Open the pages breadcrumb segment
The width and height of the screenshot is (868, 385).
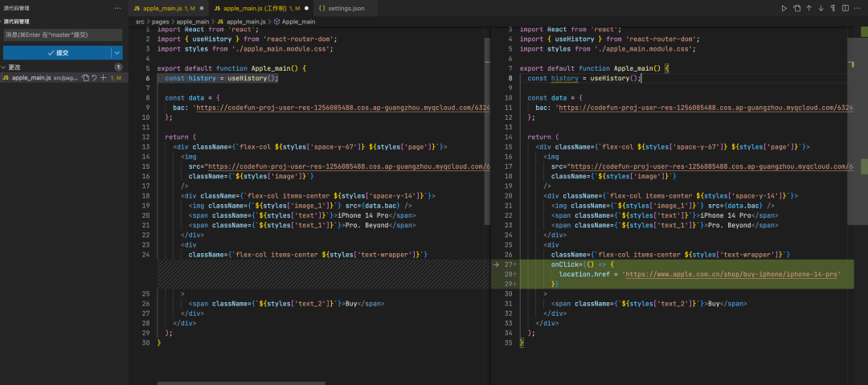(x=161, y=22)
